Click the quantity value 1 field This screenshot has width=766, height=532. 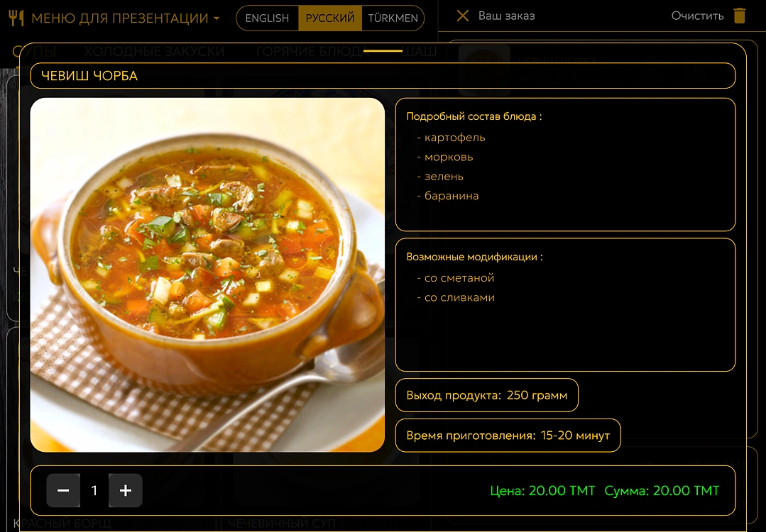[94, 490]
